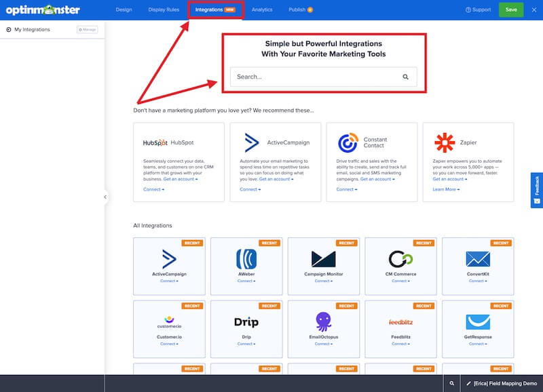Click Connect under GetResponse
543x392 pixels.
click(x=478, y=344)
